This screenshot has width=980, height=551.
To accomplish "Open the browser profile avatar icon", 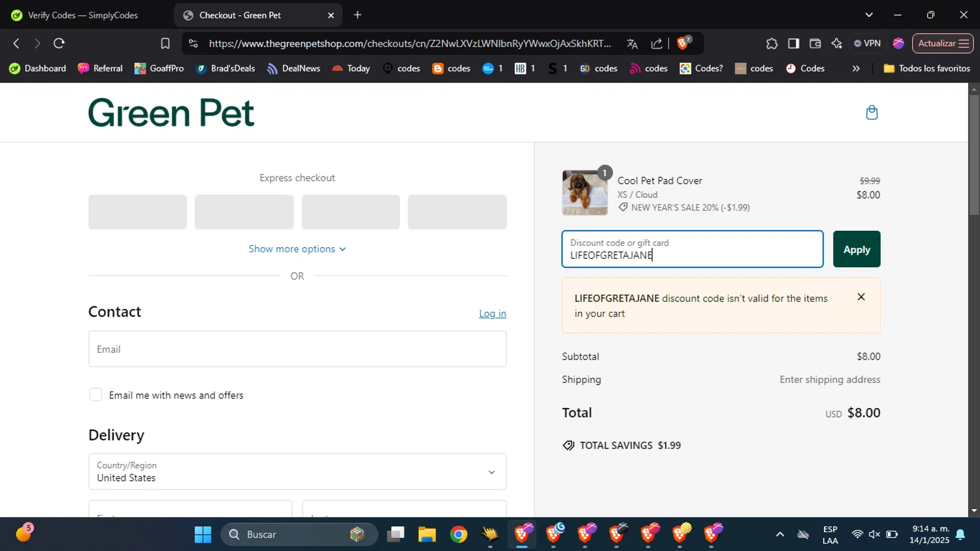I will tap(898, 43).
